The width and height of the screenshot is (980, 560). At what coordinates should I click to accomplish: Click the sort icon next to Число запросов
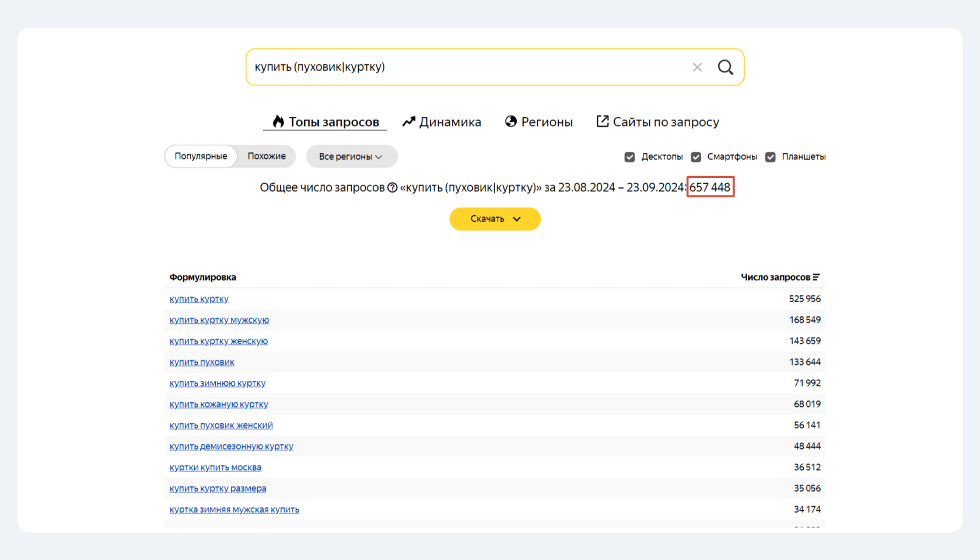818,276
